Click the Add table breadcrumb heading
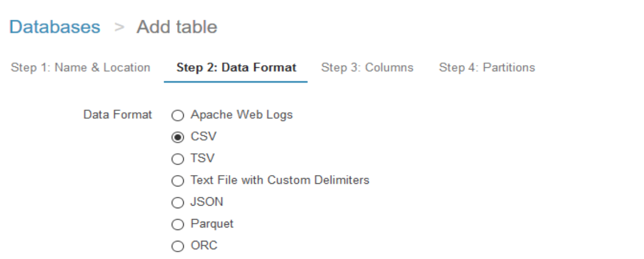The height and width of the screenshot is (259, 644). [177, 27]
